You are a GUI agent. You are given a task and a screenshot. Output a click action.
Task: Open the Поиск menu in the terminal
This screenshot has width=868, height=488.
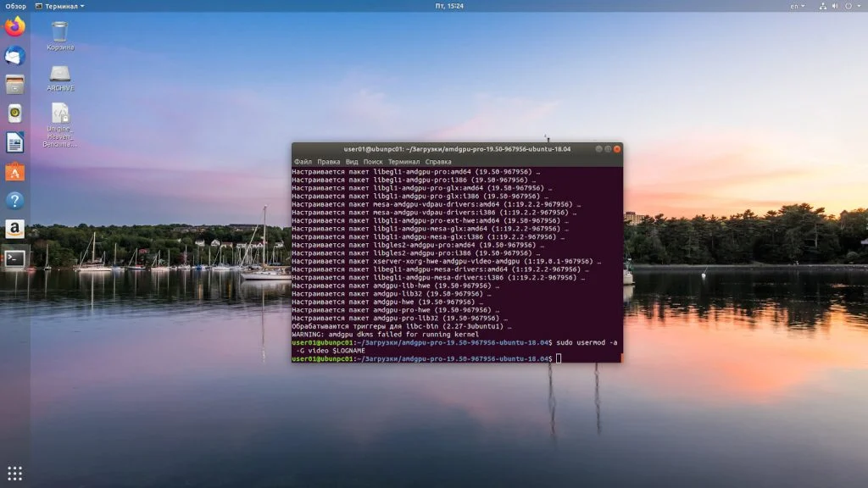tap(373, 162)
